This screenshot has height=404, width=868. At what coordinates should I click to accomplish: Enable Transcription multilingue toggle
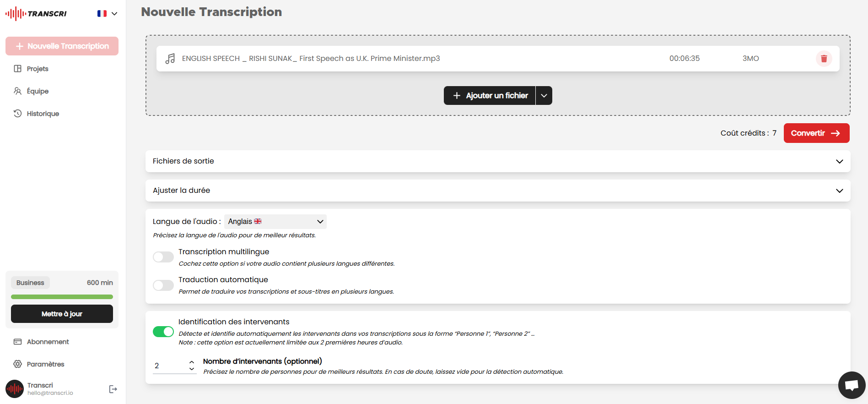click(163, 257)
